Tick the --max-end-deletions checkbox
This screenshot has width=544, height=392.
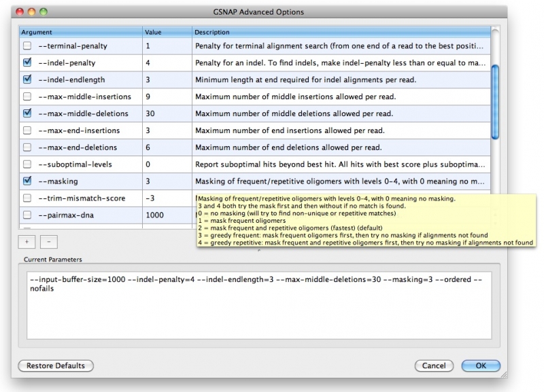tap(27, 147)
